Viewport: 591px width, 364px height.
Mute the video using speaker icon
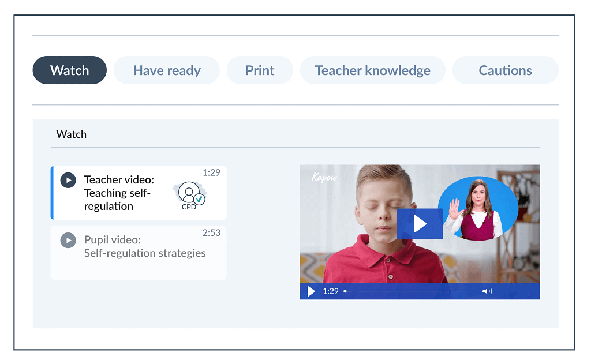coord(487,291)
